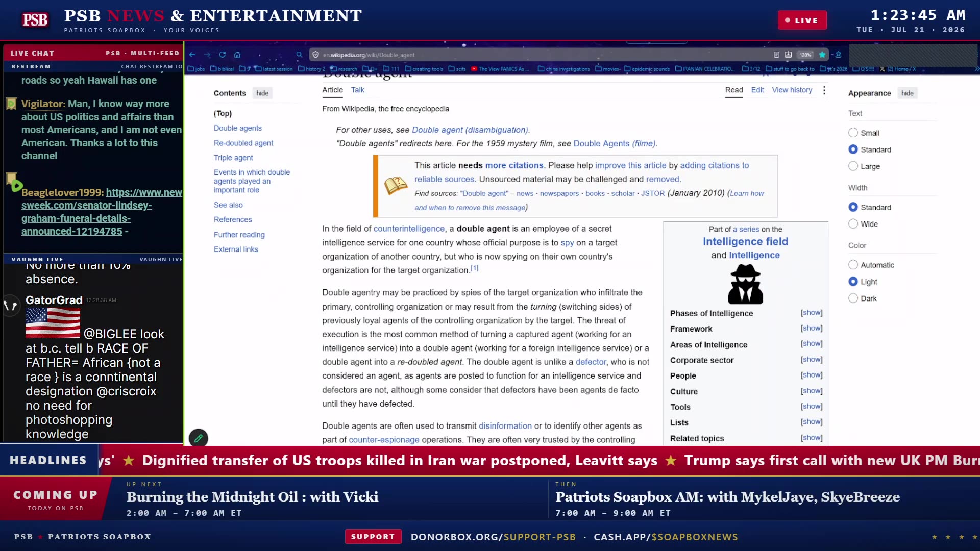980x551 pixels.
Task: Select Dark color option
Action: coord(853,298)
